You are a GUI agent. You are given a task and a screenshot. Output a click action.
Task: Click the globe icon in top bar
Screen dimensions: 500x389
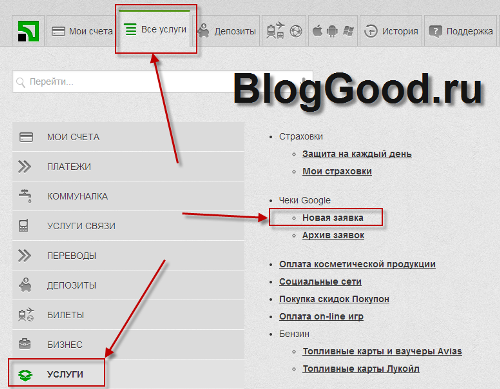click(296, 31)
